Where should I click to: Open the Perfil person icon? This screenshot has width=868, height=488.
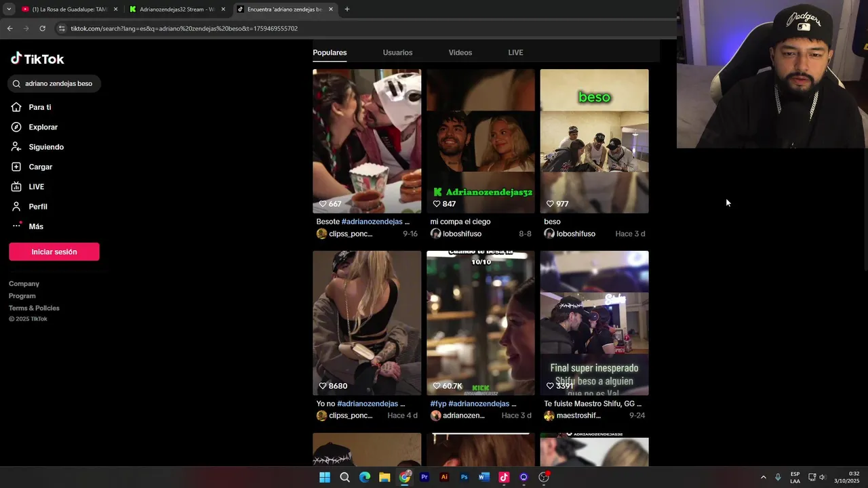point(16,207)
